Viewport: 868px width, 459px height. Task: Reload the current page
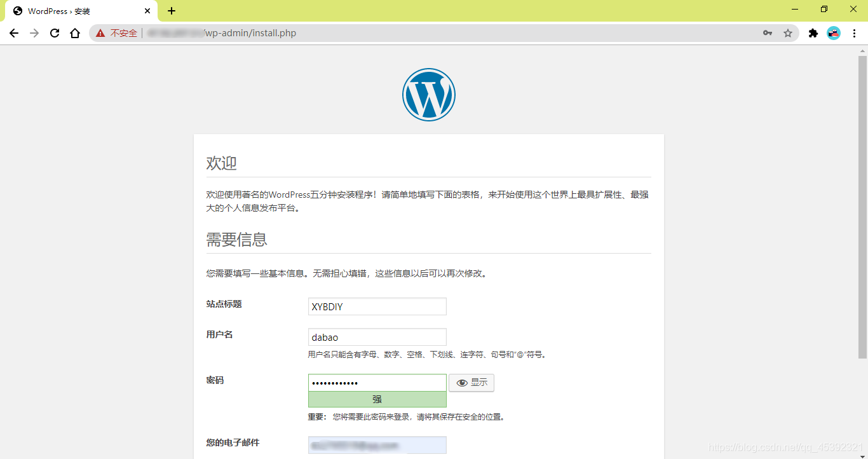coord(55,33)
